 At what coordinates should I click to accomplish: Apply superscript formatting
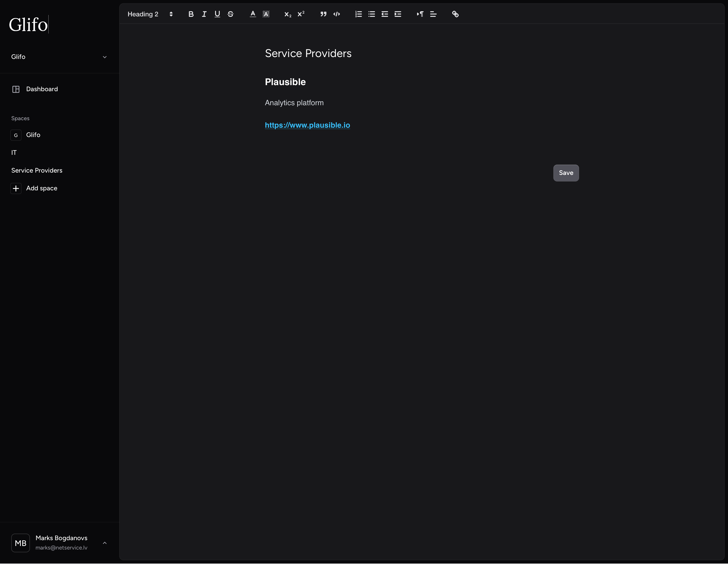pos(301,14)
